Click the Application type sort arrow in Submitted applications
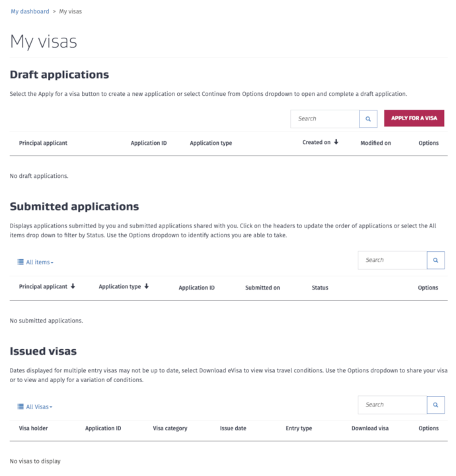Image resolution: width=456 pixels, height=476 pixels. [x=146, y=287]
